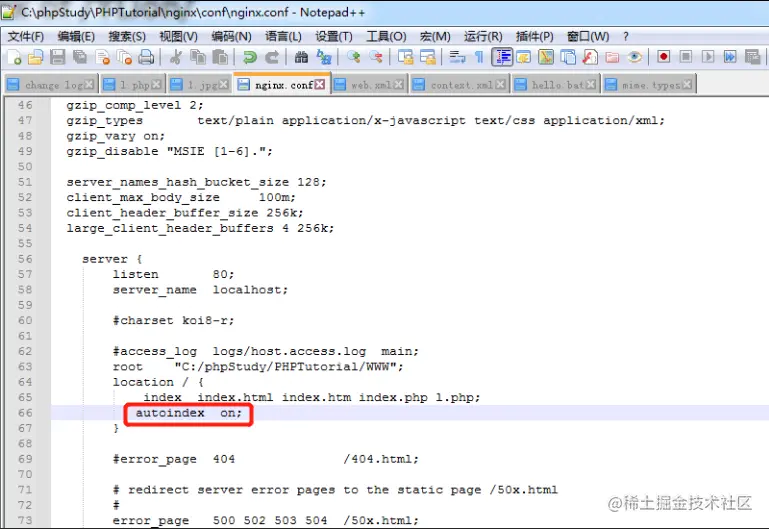This screenshot has height=529, width=769.
Task: Open the Function List icon
Action: 590,57
